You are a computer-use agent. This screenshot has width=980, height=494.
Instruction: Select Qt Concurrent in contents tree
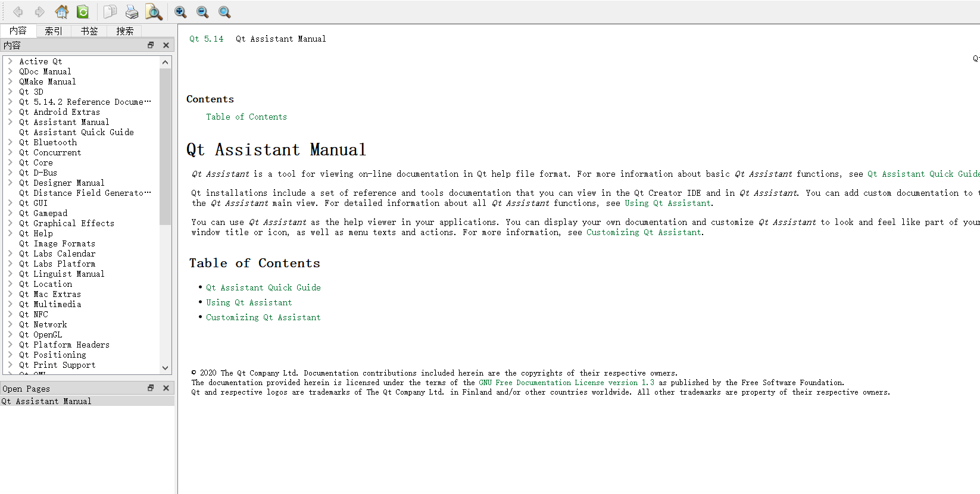pyautogui.click(x=50, y=152)
